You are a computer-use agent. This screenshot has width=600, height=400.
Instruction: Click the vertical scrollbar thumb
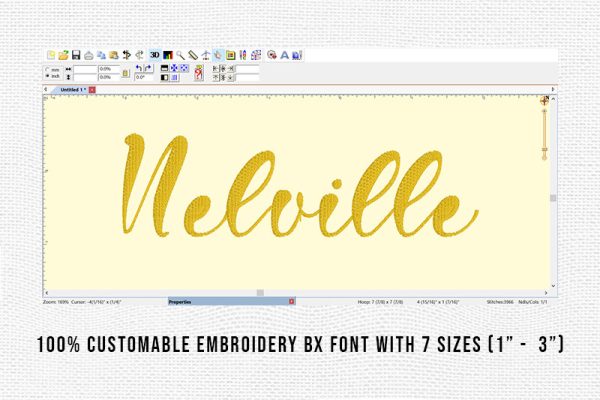coord(553,198)
